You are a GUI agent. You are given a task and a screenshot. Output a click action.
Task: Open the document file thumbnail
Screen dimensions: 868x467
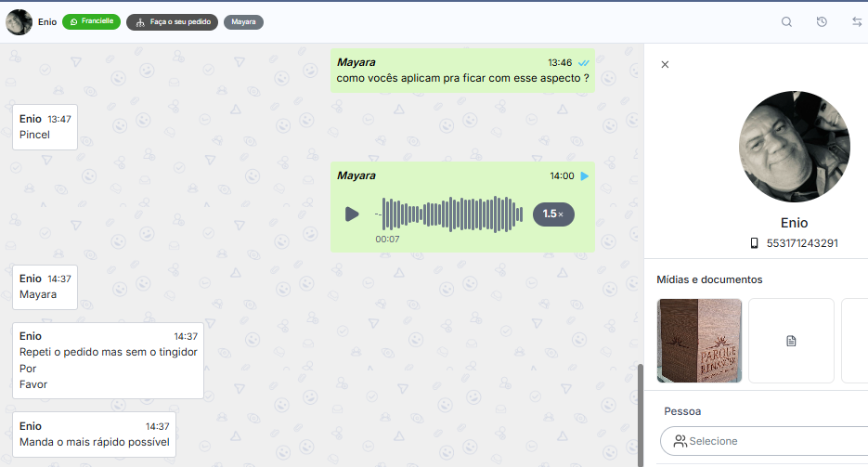coord(791,341)
